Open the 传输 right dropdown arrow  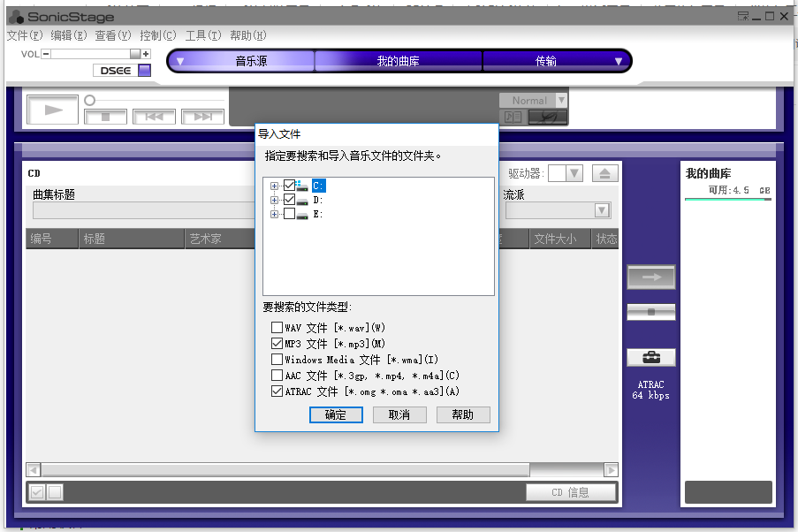[x=619, y=62]
